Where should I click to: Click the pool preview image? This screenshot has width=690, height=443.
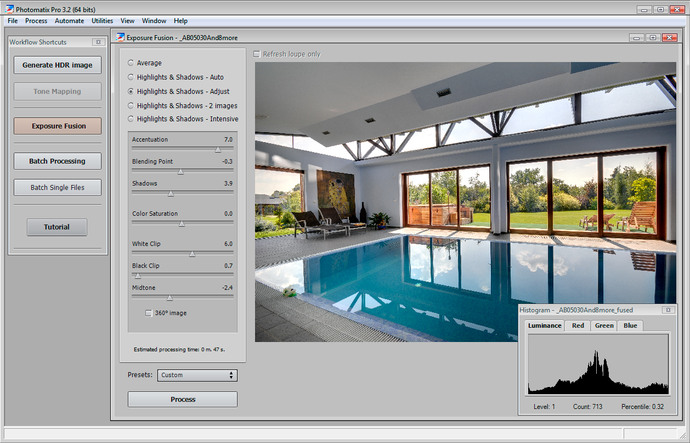tap(465, 201)
